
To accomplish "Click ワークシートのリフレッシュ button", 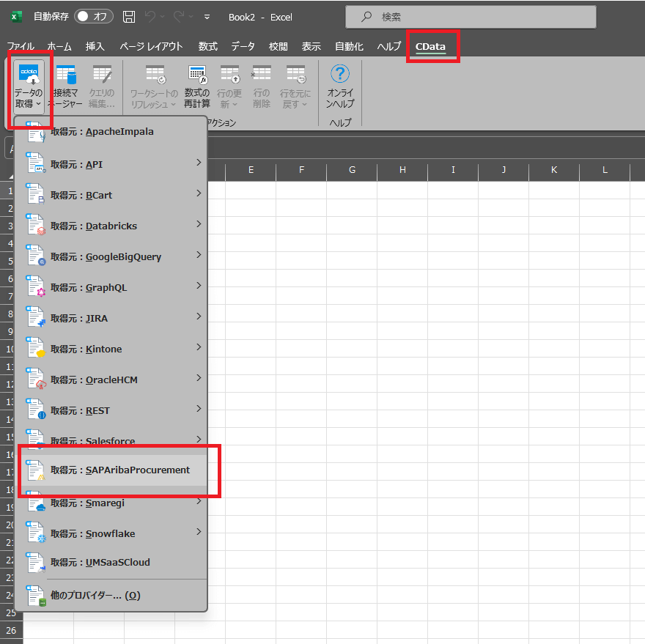I will tap(154, 86).
